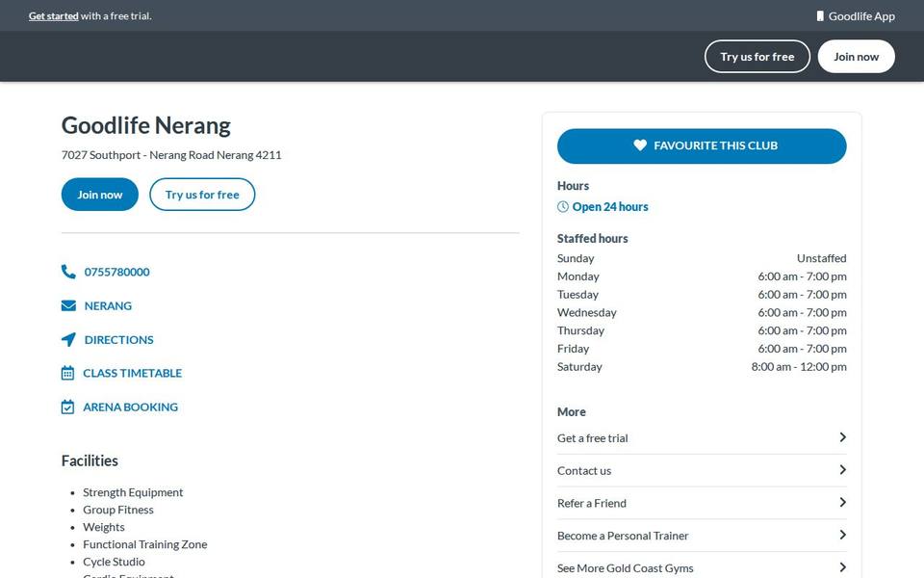924x578 pixels.
Task: Click the More section heading
Action: pyautogui.click(x=572, y=411)
